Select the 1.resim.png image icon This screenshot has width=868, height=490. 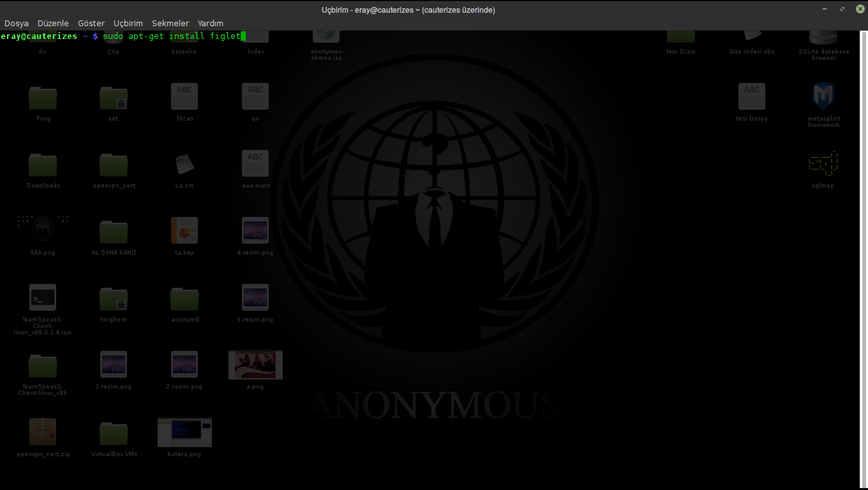point(114,364)
